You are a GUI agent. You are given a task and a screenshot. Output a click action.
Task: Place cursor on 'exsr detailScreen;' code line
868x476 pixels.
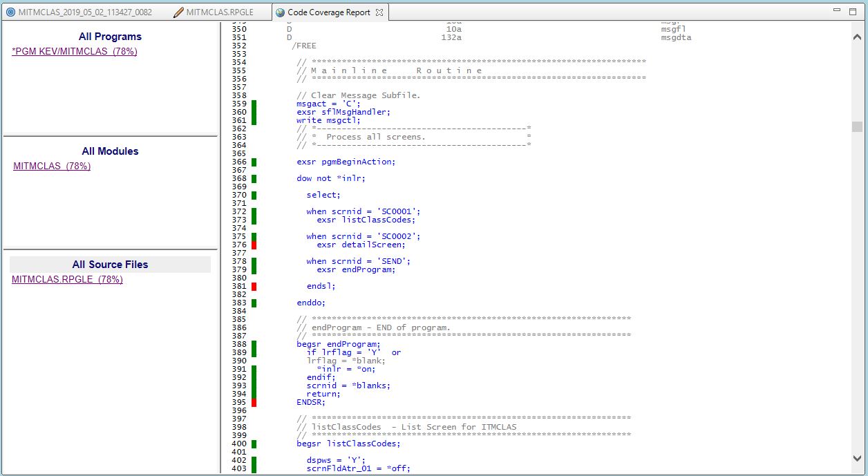pyautogui.click(x=361, y=245)
